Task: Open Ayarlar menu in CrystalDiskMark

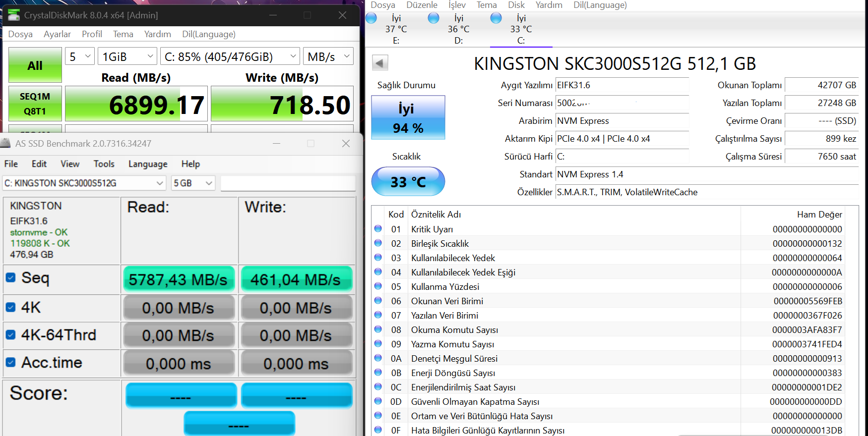Action: pos(57,34)
